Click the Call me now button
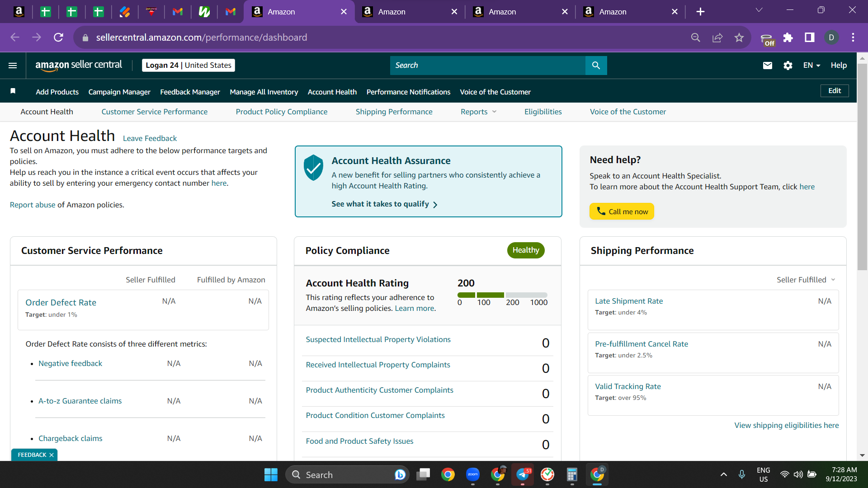Viewport: 868px width, 488px height. tap(622, 211)
